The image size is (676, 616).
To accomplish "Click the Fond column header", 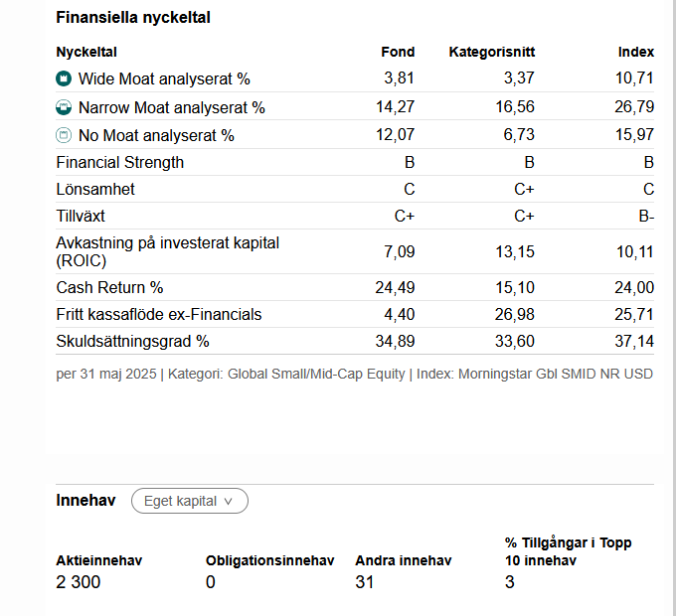I will [398, 52].
